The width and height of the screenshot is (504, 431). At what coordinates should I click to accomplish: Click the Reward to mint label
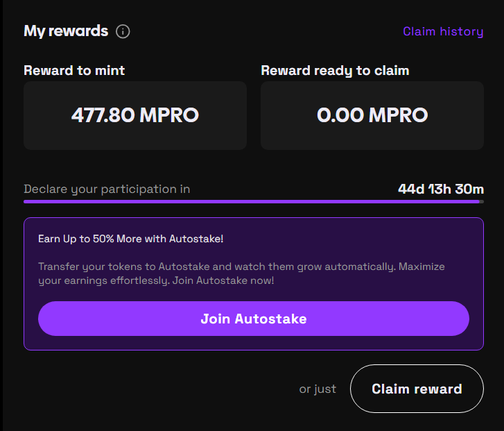click(74, 71)
